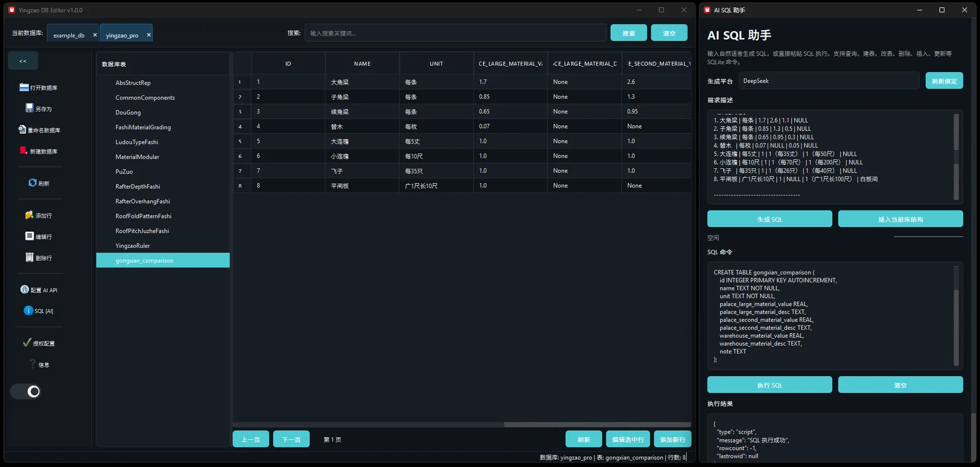This screenshot has width=980, height=467.
Task: Click the Refresh icon in left sidebar
Action: 33,183
